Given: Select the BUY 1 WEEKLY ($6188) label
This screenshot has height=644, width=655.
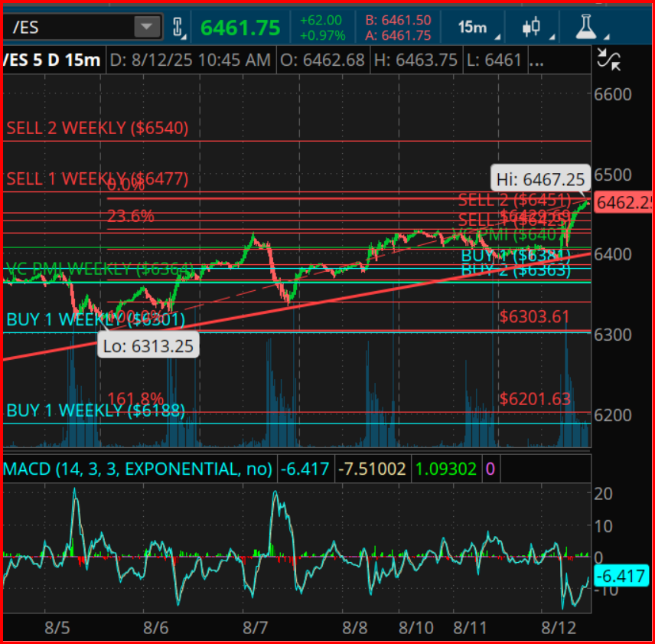Looking at the screenshot, I should click(x=96, y=410).
